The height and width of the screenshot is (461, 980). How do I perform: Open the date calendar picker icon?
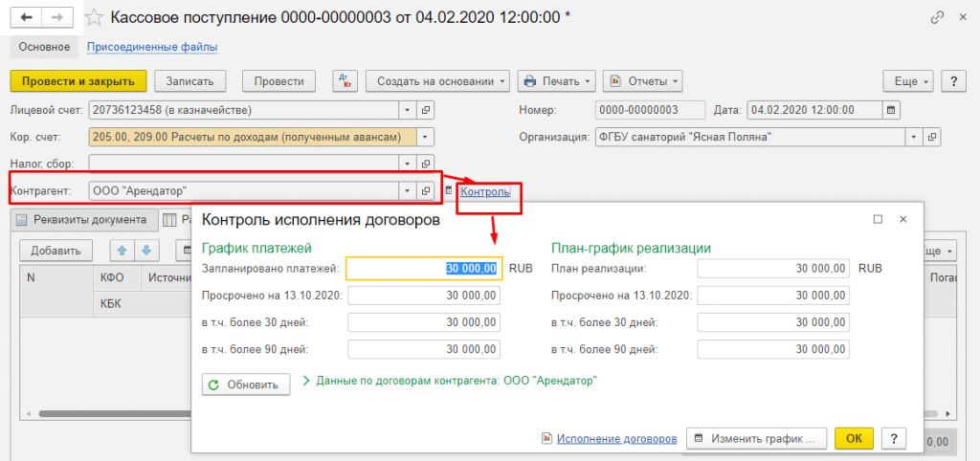click(892, 110)
